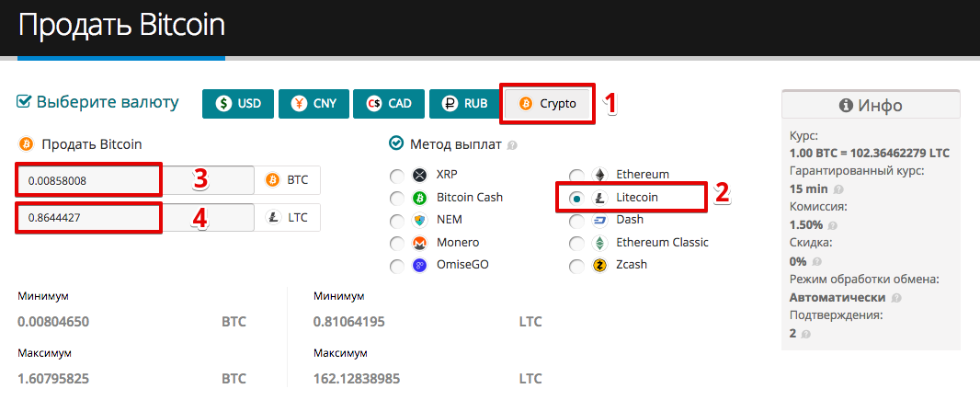Select the OmiseGO radio button
This screenshot has height=400, width=980.
tap(397, 267)
